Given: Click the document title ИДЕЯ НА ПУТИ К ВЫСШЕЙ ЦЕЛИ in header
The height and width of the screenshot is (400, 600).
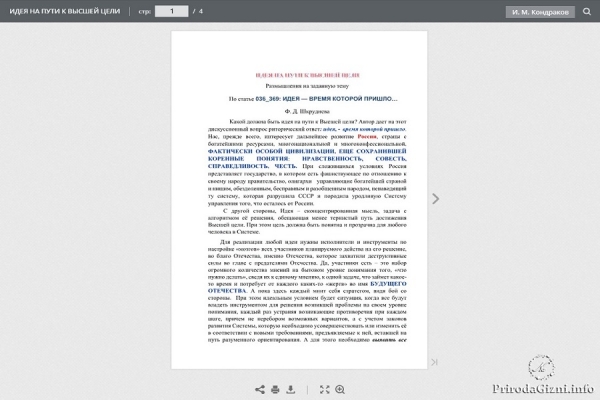Looking at the screenshot, I should tap(65, 11).
